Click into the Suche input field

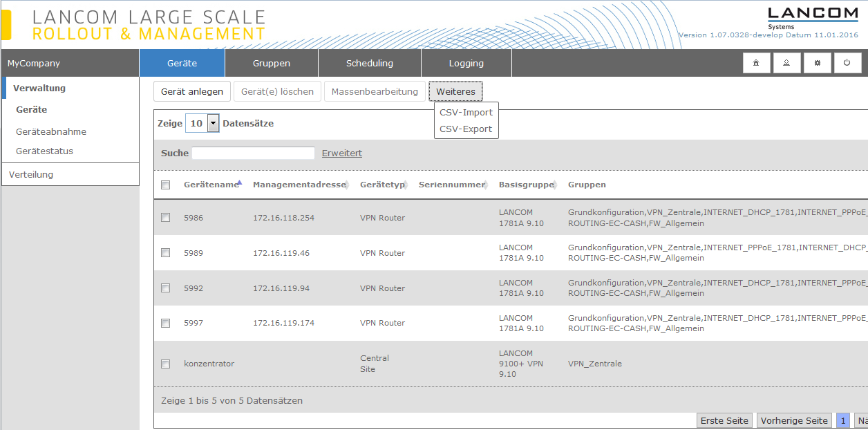click(x=253, y=153)
